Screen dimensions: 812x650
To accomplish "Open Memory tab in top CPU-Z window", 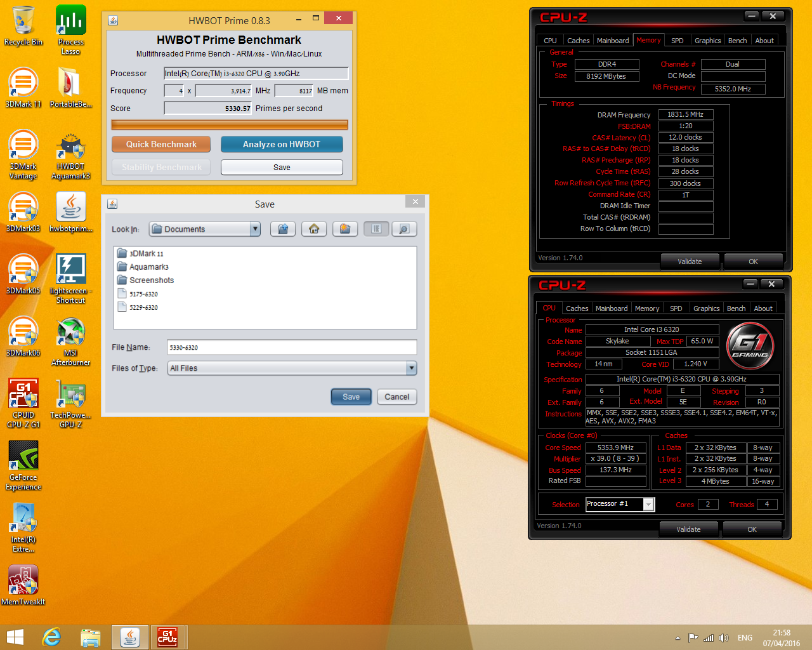I will pyautogui.click(x=648, y=40).
